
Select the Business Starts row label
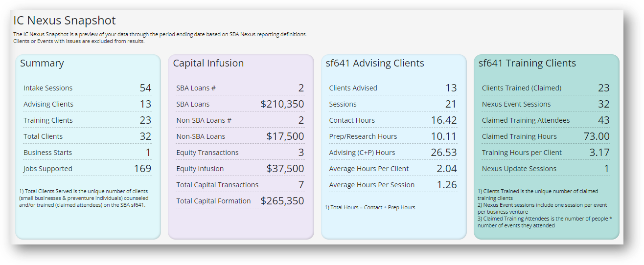click(48, 153)
